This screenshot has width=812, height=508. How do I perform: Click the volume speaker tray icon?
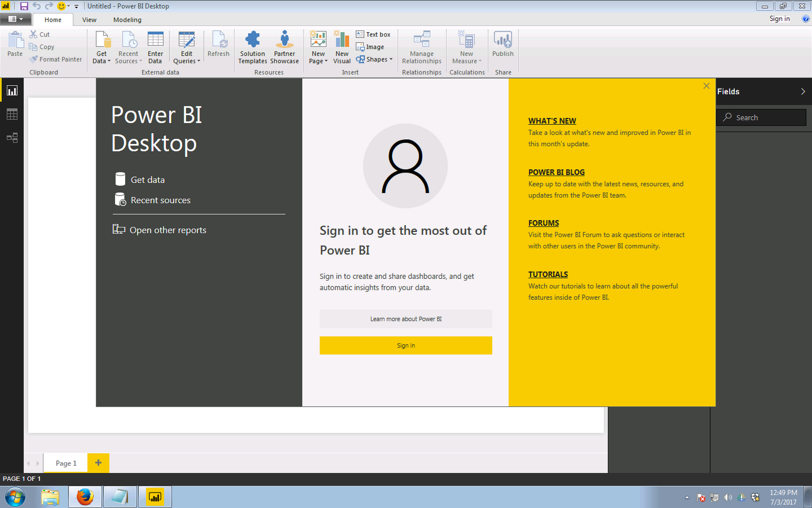tap(727, 497)
